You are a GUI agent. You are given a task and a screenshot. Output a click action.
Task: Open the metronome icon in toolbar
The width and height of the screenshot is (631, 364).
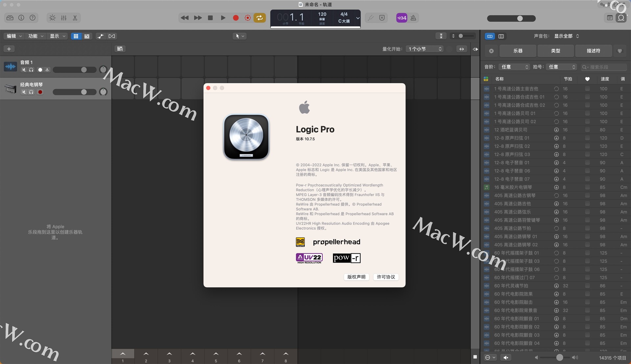point(413,18)
